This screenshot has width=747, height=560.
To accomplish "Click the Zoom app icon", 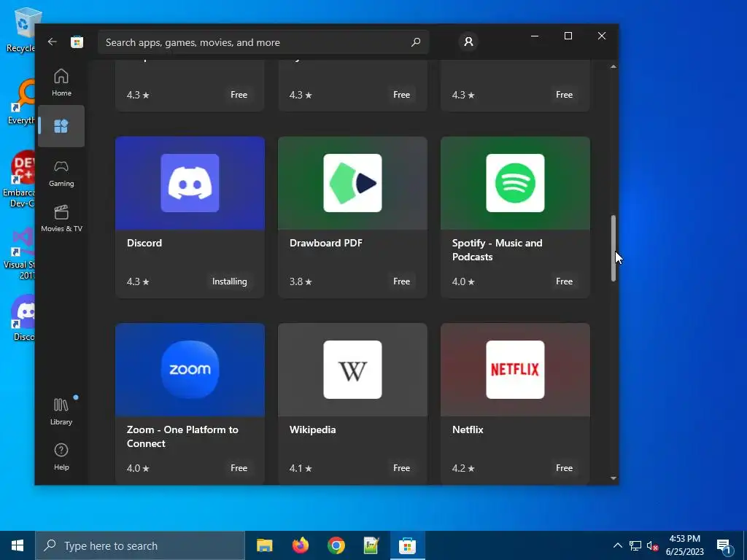I will coord(190,370).
